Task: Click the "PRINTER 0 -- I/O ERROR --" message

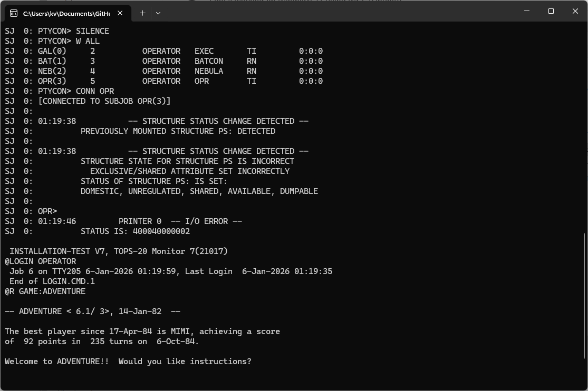Action: click(180, 221)
